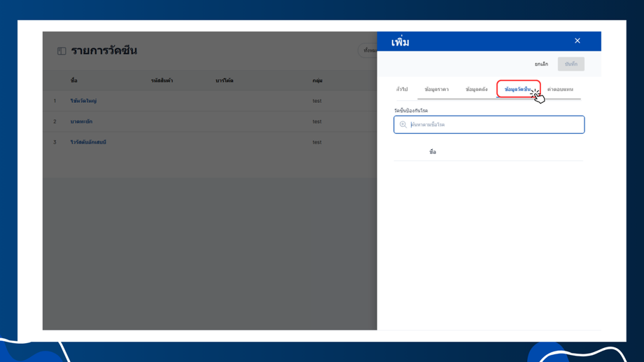Click the ชื่อ column header in vaccine list
Image resolution: width=644 pixels, height=362 pixels.
pyautogui.click(x=74, y=81)
